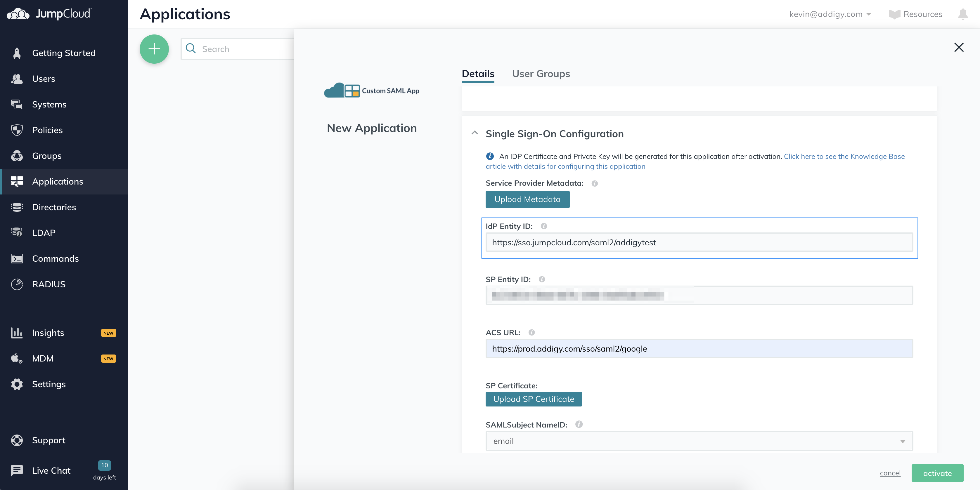The width and height of the screenshot is (980, 490).
Task: Open Getting Started rocket icon
Action: (17, 53)
